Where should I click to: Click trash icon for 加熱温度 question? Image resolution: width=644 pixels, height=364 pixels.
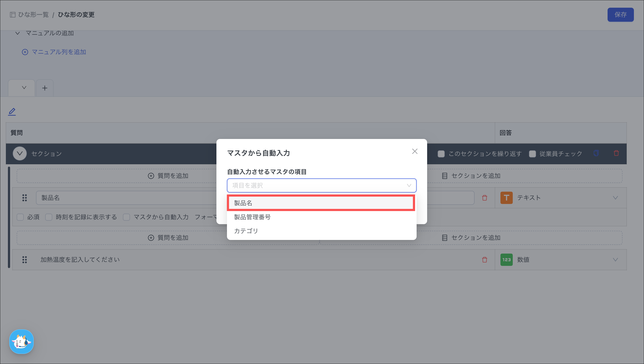pyautogui.click(x=484, y=260)
